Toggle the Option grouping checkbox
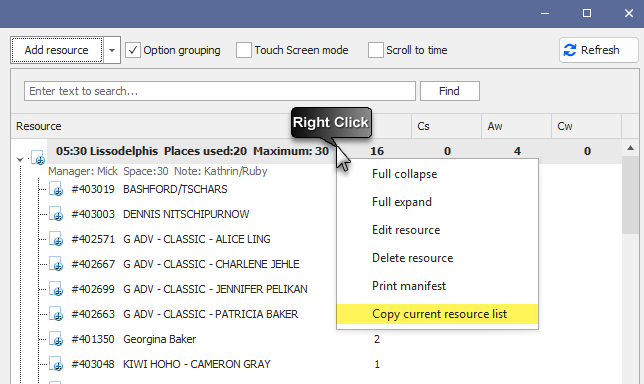644x384 pixels. pos(133,50)
